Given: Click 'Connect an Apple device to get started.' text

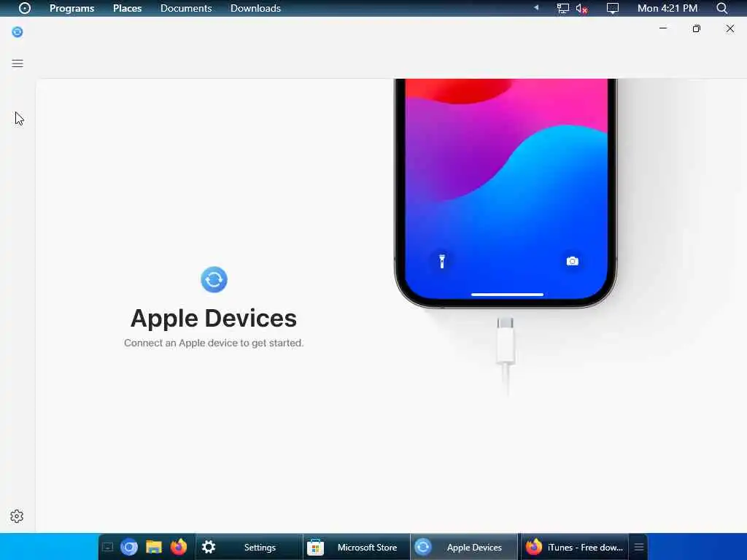Looking at the screenshot, I should click(214, 343).
